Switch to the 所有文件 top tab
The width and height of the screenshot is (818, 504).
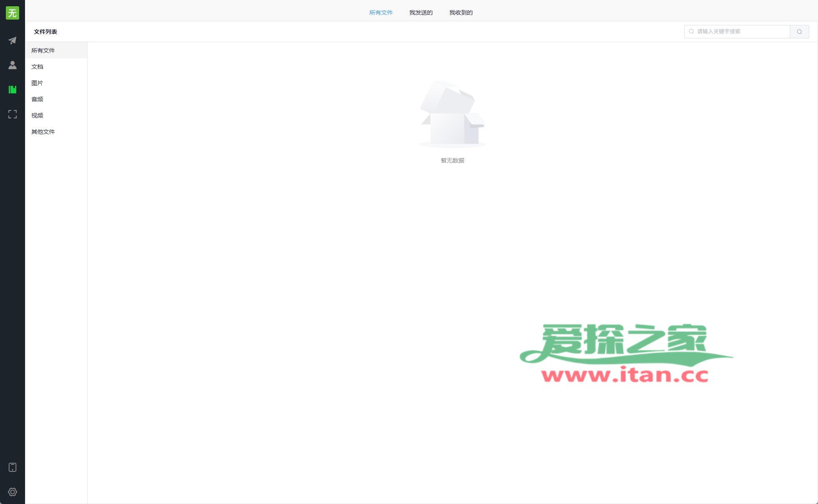(381, 13)
